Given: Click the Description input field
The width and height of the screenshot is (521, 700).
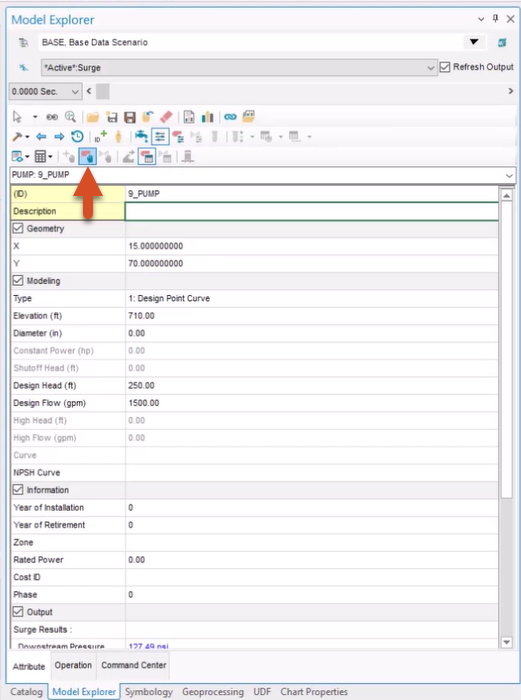Looking at the screenshot, I should tap(311, 211).
